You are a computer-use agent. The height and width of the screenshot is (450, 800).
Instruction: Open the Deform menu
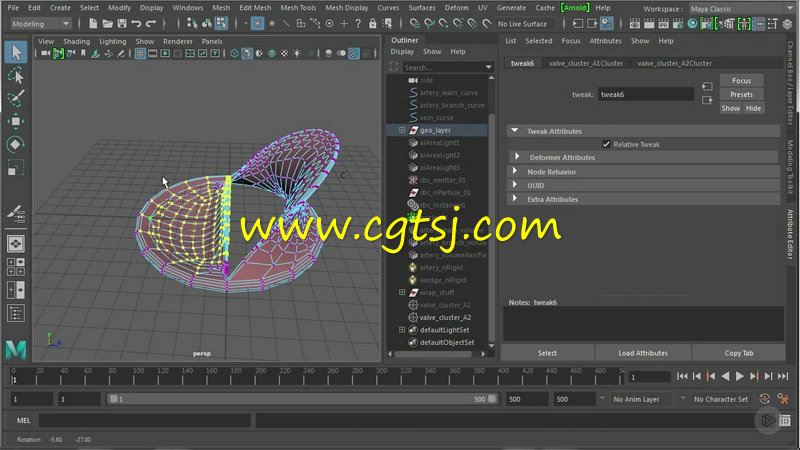[x=456, y=8]
